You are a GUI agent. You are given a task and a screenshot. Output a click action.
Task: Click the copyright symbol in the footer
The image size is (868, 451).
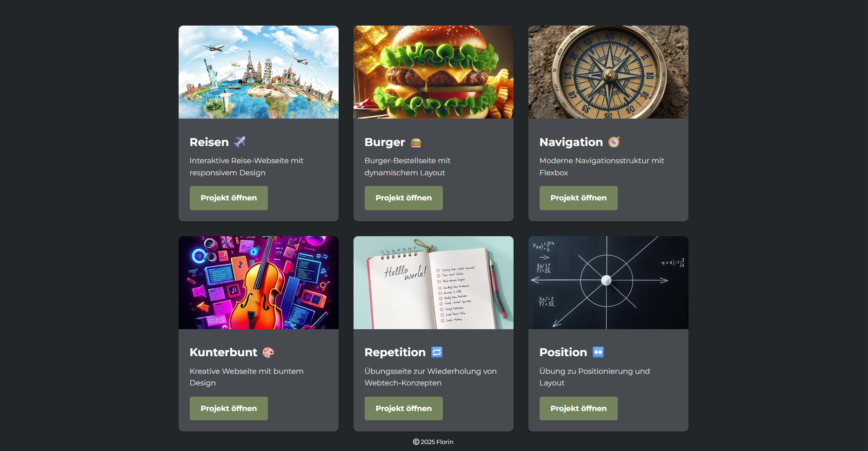(x=416, y=442)
